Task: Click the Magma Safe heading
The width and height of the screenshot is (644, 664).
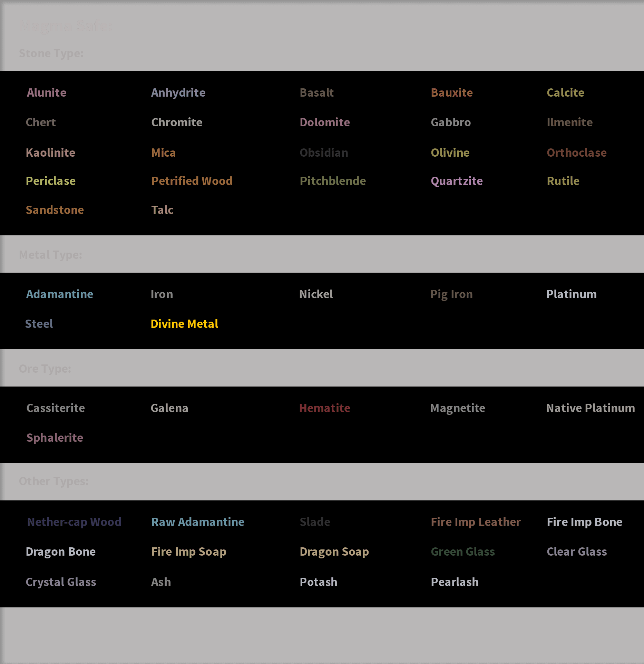Action: [66, 26]
